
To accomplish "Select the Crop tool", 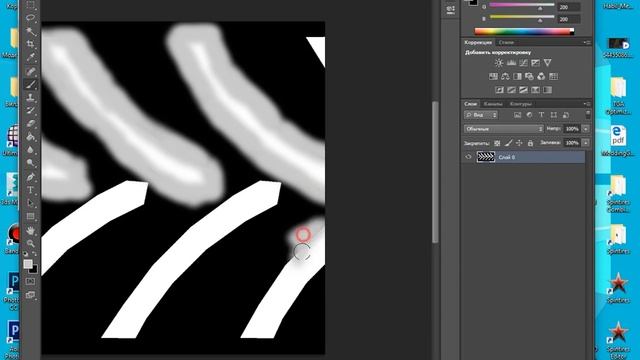I will click(31, 44).
